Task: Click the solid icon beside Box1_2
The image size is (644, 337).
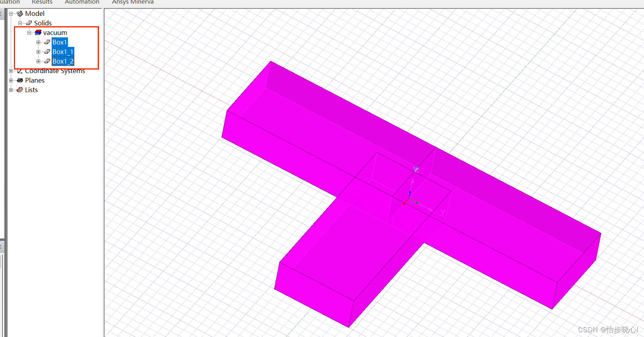Action: 47,61
